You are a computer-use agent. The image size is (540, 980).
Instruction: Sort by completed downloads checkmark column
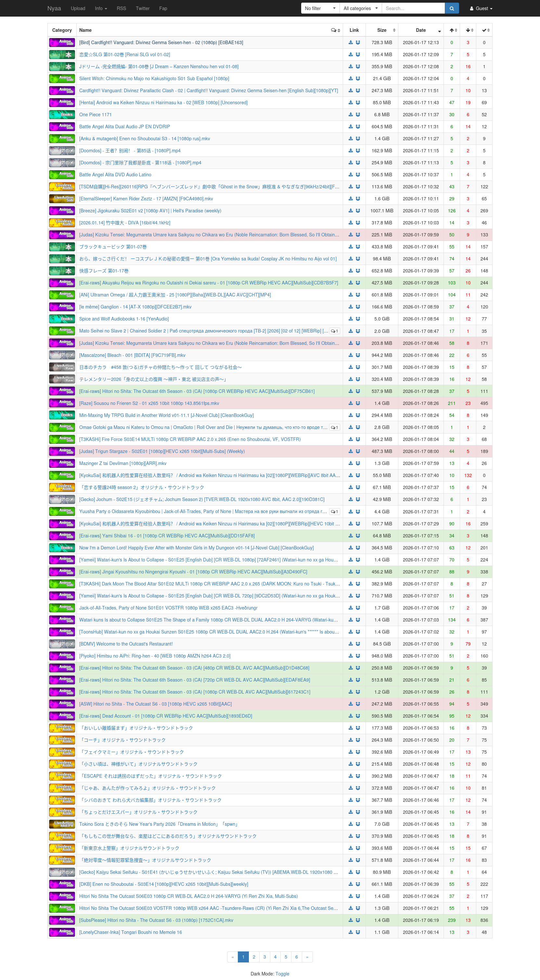[484, 30]
